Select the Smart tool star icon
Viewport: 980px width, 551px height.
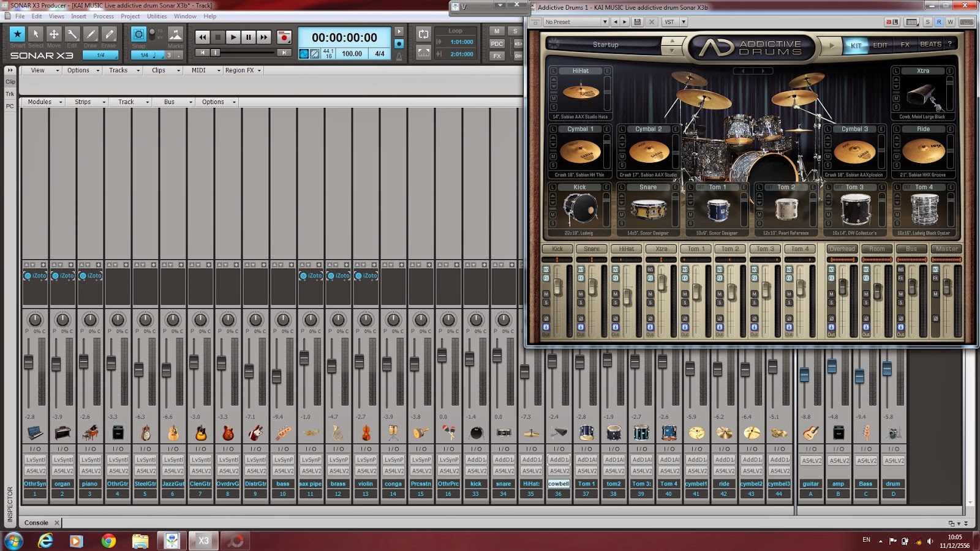(17, 34)
